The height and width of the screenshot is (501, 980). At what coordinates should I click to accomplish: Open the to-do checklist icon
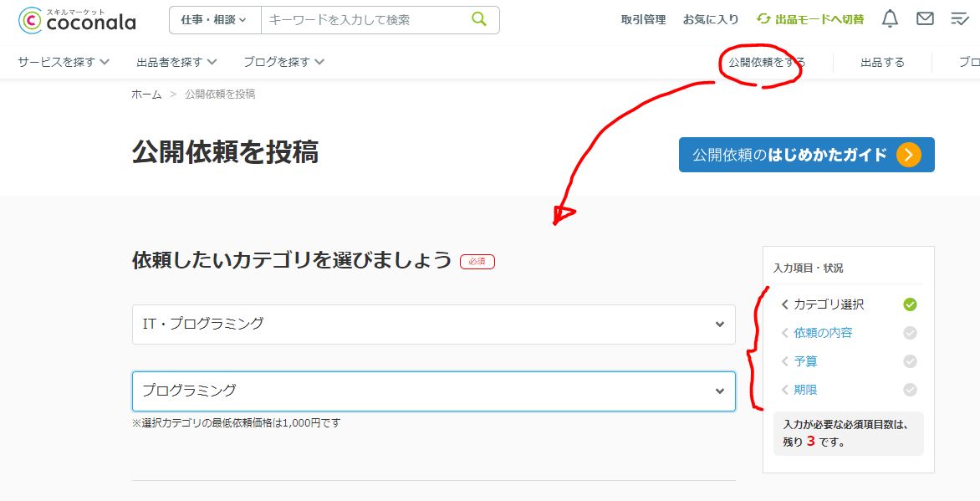coord(959,18)
